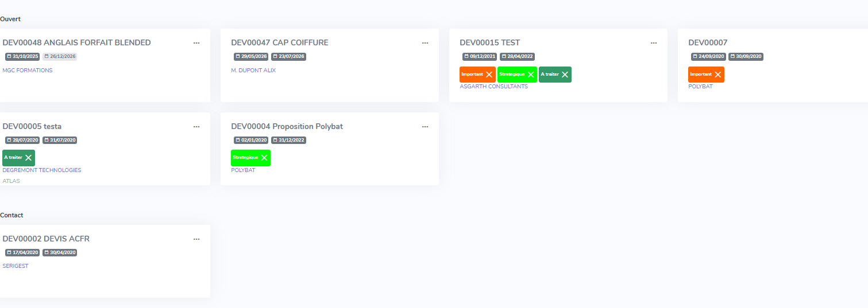Remove the A traiter tag from DEV00015 TEST

tap(565, 75)
